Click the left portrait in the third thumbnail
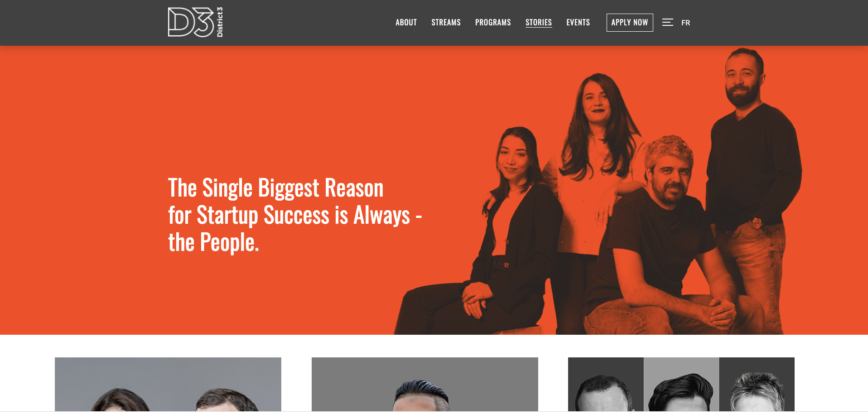The width and height of the screenshot is (868, 414). tap(606, 384)
